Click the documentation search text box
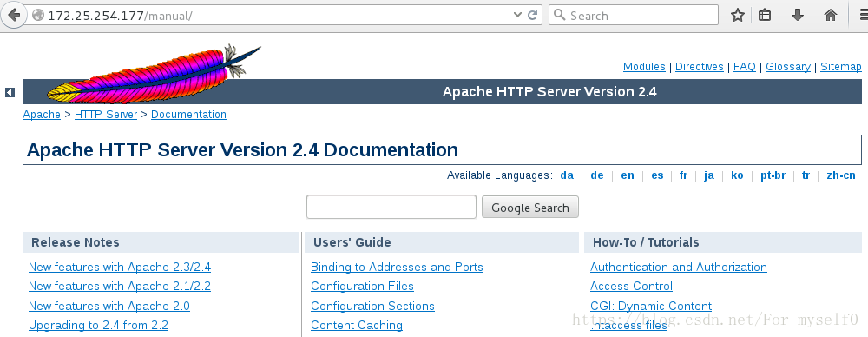The height and width of the screenshot is (337, 868). pos(391,207)
